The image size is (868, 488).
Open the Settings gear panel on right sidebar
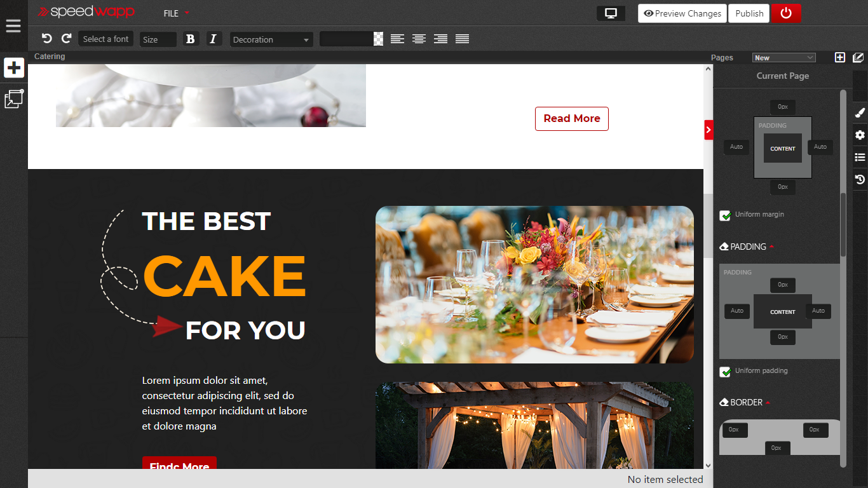[860, 135]
